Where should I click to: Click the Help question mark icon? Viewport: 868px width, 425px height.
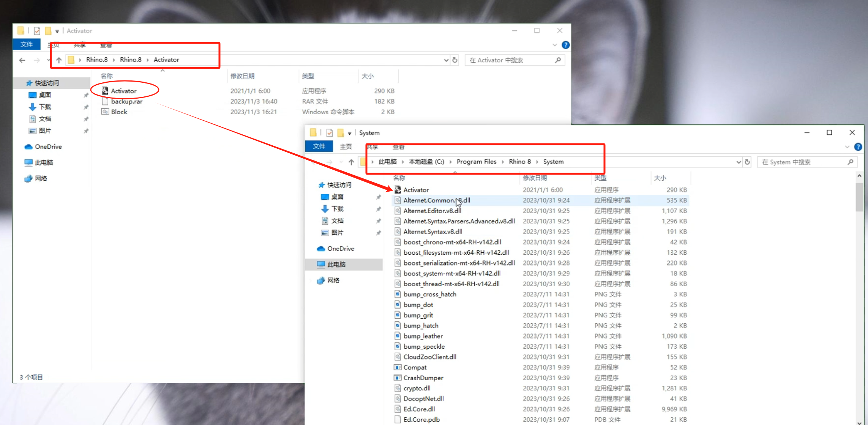tap(565, 45)
